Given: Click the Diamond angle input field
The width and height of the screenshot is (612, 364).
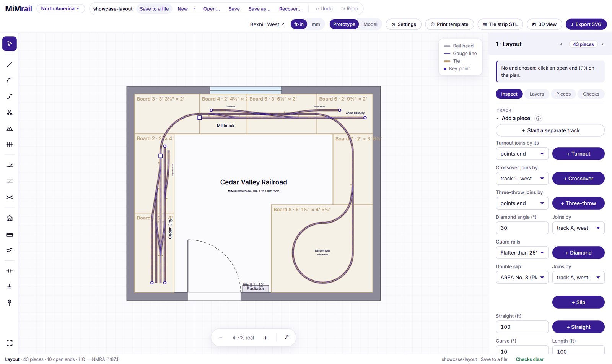Looking at the screenshot, I should pyautogui.click(x=522, y=228).
